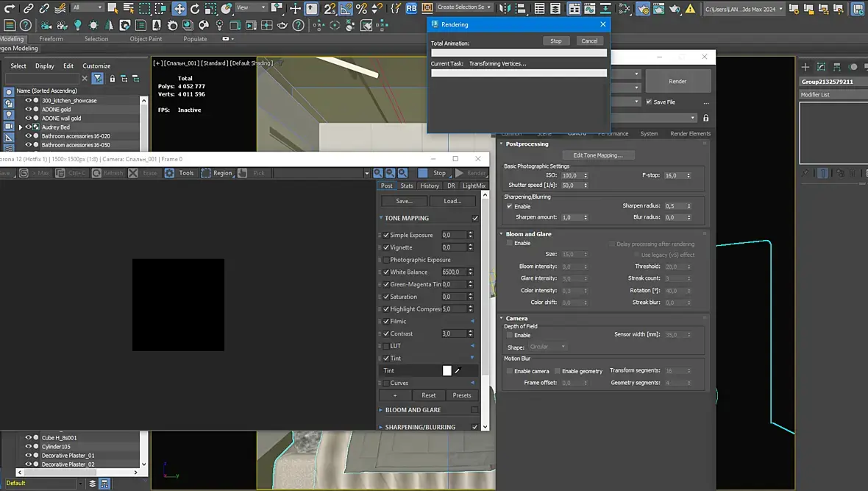Select the Move transform tool
This screenshot has width=868, height=491.
pyautogui.click(x=179, y=9)
